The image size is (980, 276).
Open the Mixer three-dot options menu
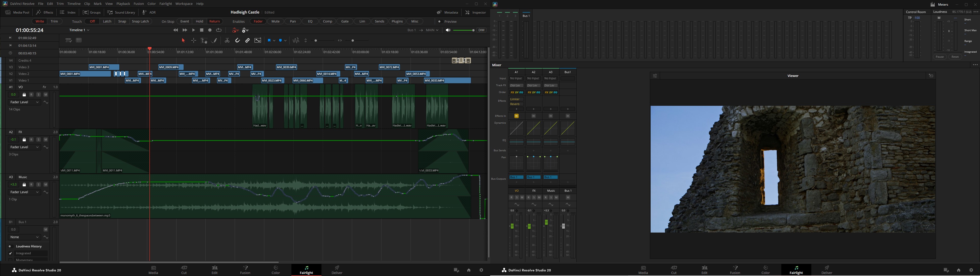[975, 65]
